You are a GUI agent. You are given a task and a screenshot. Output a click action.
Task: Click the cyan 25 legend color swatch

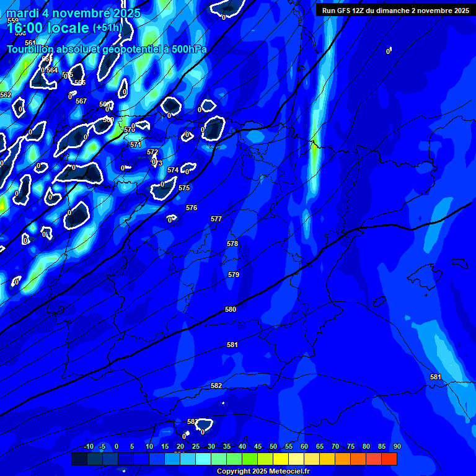point(203,459)
